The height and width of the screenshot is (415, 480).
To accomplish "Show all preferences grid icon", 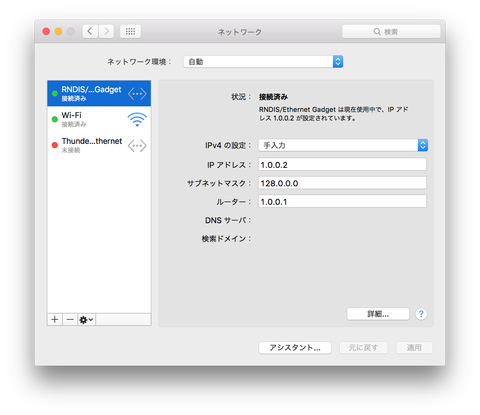I will click(x=130, y=32).
